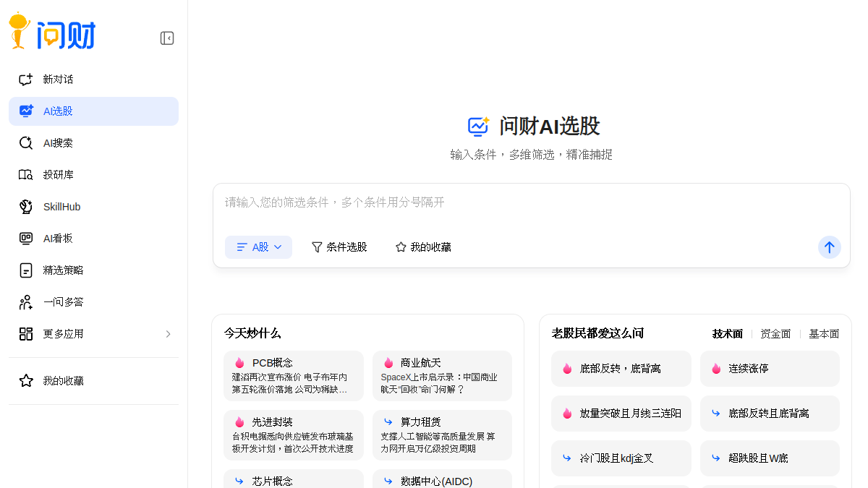The width and height of the screenshot is (868, 488).
Task: Click the SkillHub icon
Action: (26, 207)
